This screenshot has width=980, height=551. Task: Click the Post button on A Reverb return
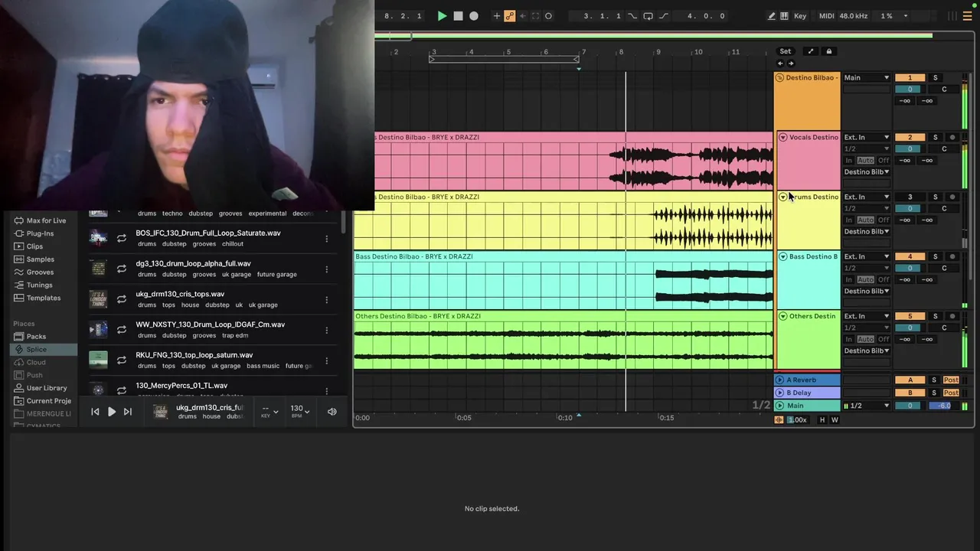tap(951, 380)
